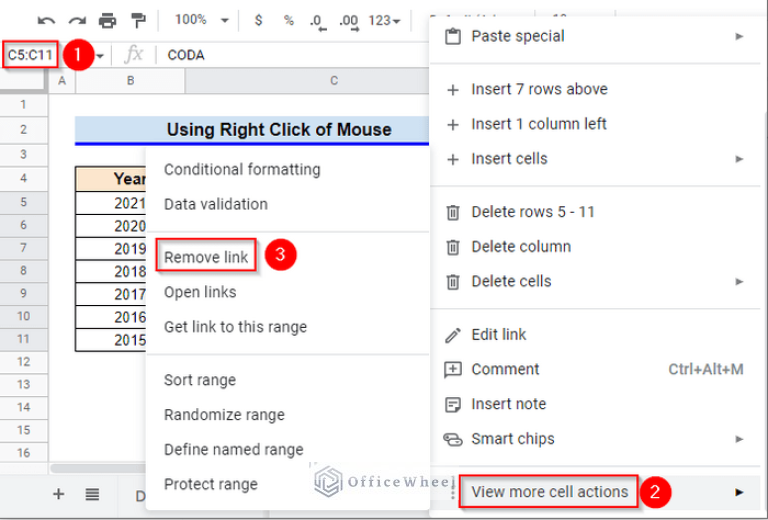Click the undo arrow icon

point(46,20)
